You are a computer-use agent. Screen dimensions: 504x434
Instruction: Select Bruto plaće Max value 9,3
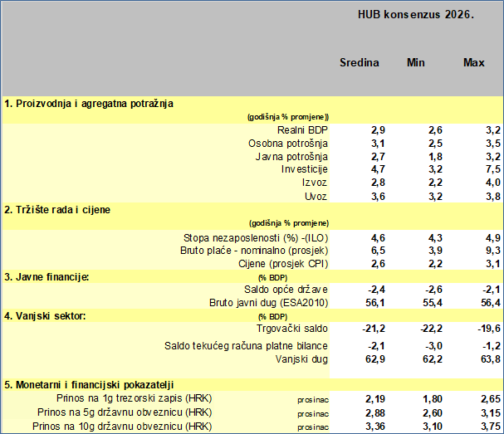[493, 251]
